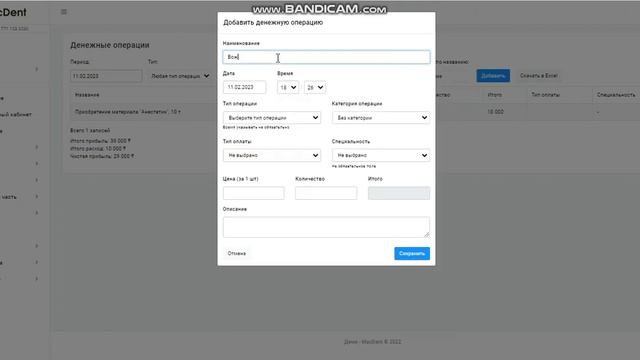The image size is (640, 360).
Task: Click the Период date field on the page
Action: [106, 76]
